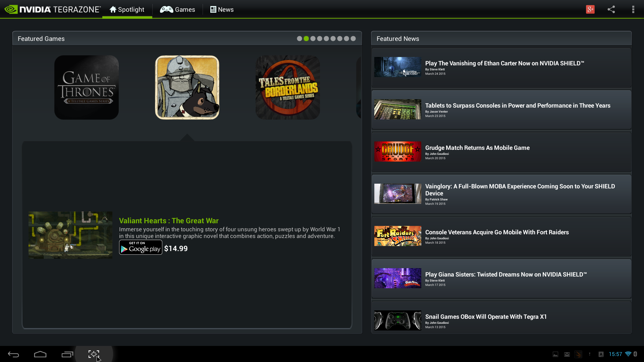Open Tablets to Surpass Consoles article
This screenshot has width=644, height=362.
501,110
